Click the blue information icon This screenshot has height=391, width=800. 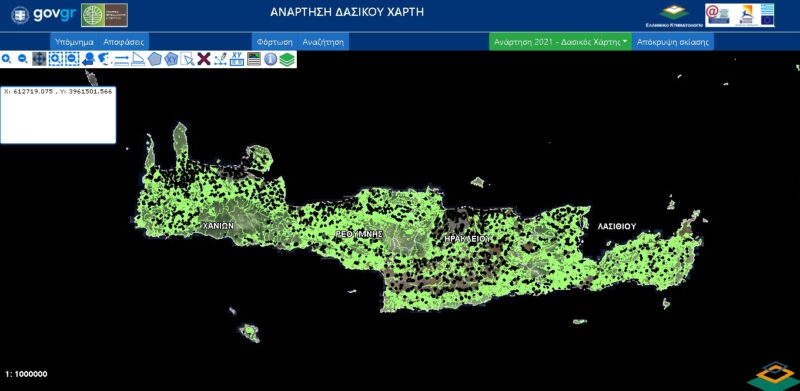tap(270, 59)
